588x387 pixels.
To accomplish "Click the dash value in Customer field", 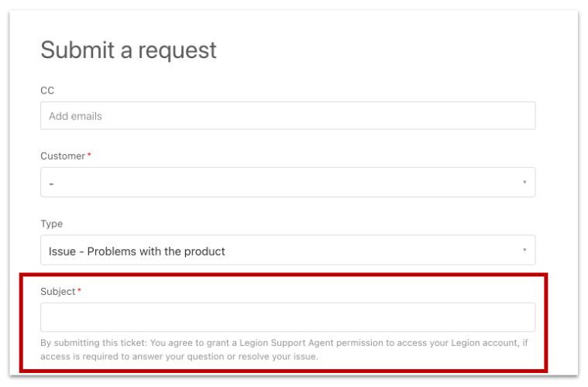I will tap(51, 184).
